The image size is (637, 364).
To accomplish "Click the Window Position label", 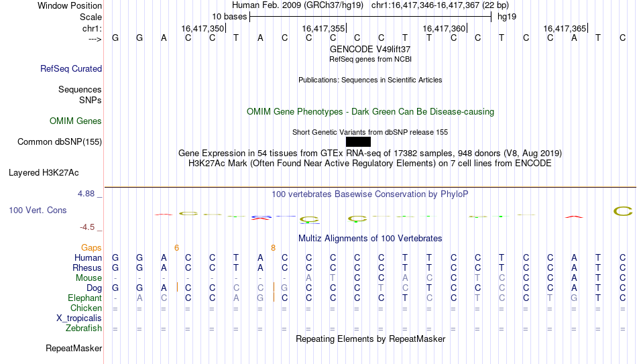I will tap(70, 5).
